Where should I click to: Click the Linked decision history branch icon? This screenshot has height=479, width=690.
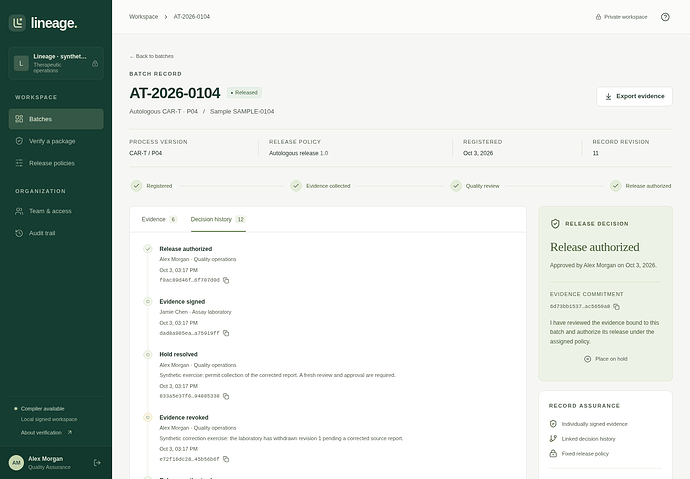pyautogui.click(x=553, y=439)
